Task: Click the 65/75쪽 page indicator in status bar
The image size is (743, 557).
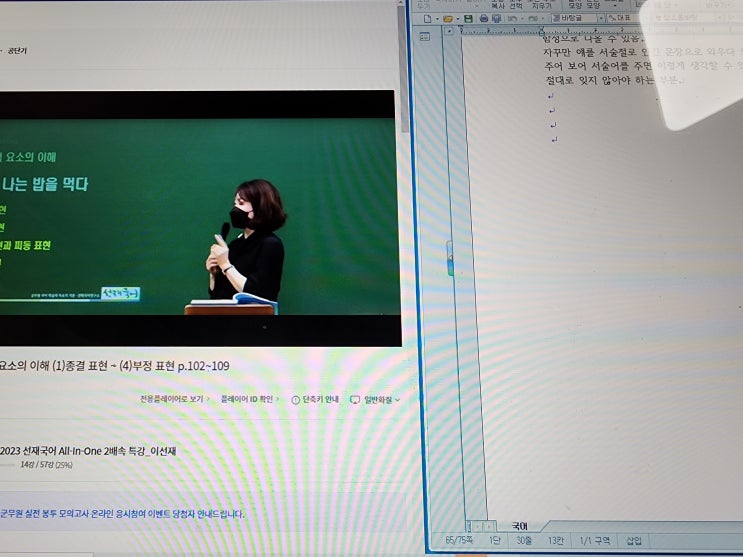Action: (x=459, y=540)
